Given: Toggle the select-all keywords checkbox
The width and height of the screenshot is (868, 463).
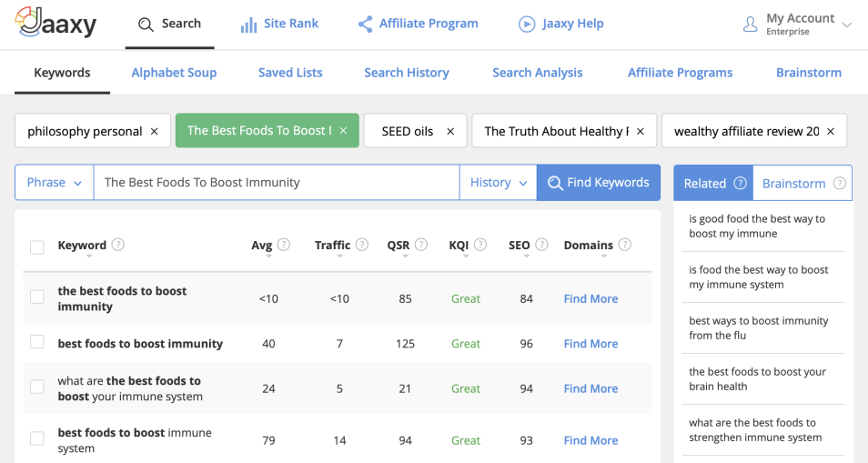Looking at the screenshot, I should coord(37,247).
